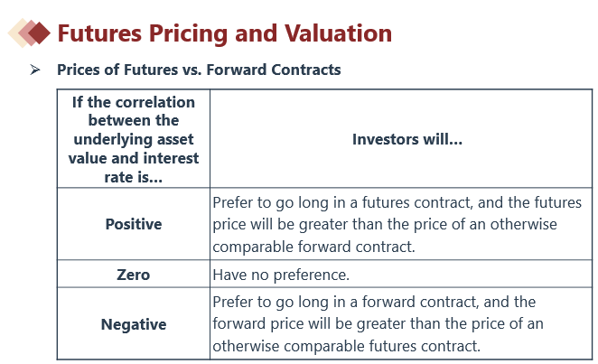The height and width of the screenshot is (364, 598).
Task: Click the Futures Pricing and Valuation title
Action: [x=225, y=33]
